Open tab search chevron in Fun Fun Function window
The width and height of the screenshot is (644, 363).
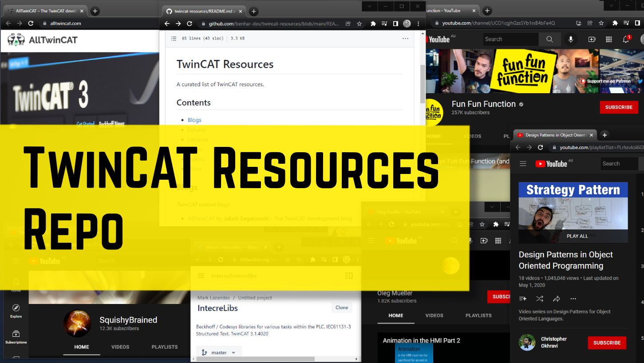pyautogui.click(x=611, y=5)
